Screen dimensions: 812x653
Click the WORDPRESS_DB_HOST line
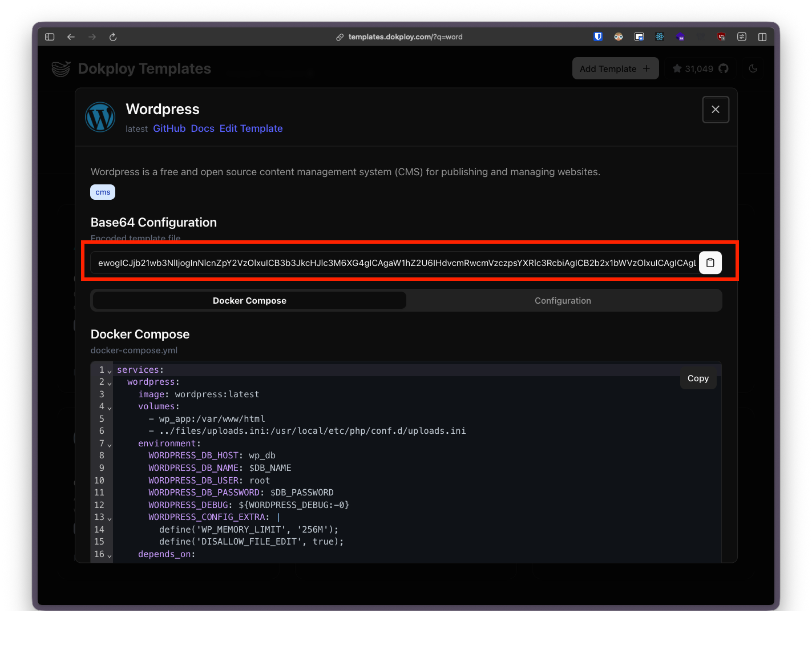pos(212,456)
